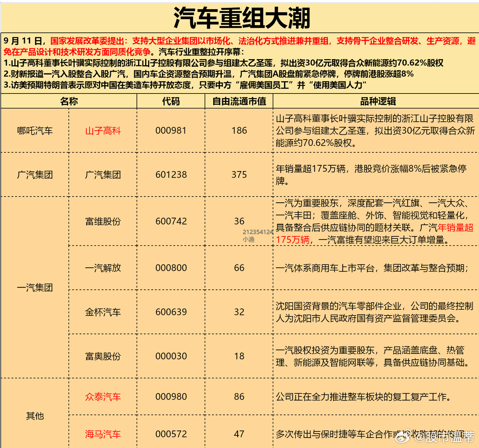Viewport: 479px width, 448px height.
Task: Select market value 47
Action: [x=239, y=434]
